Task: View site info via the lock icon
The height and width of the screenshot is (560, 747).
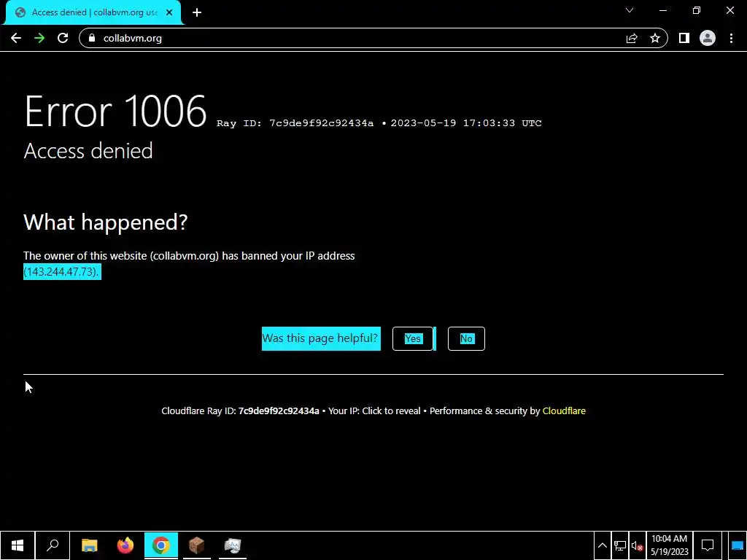Action: 93,38
